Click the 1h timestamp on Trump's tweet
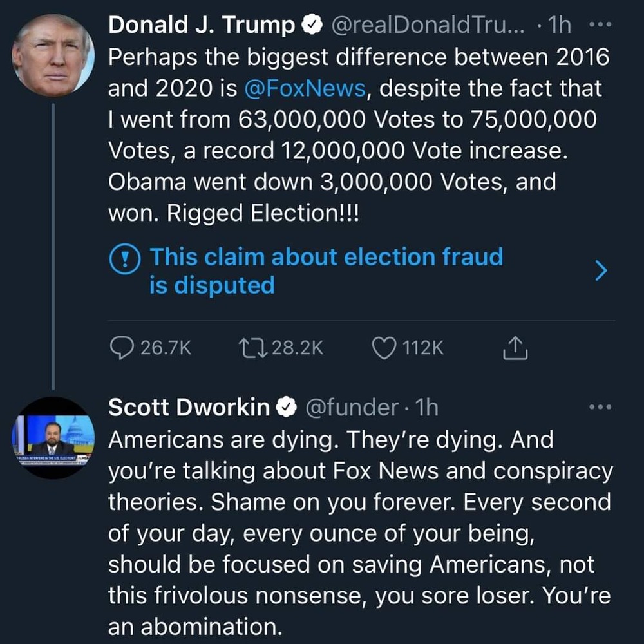The image size is (644, 644). [558, 25]
